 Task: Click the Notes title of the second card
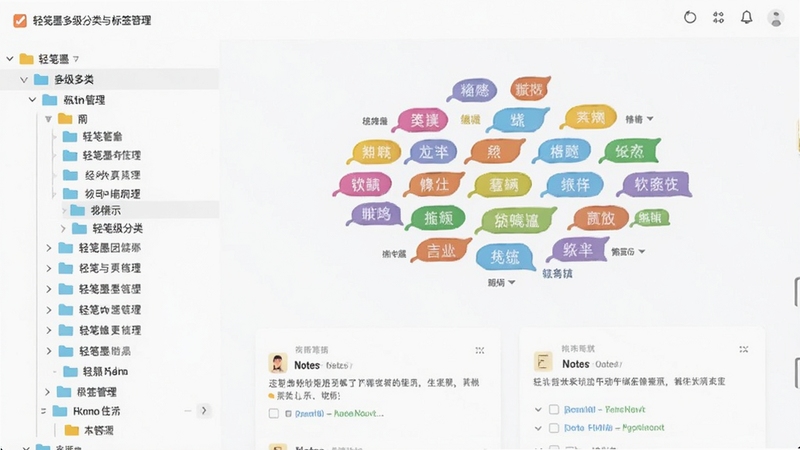coord(576,364)
